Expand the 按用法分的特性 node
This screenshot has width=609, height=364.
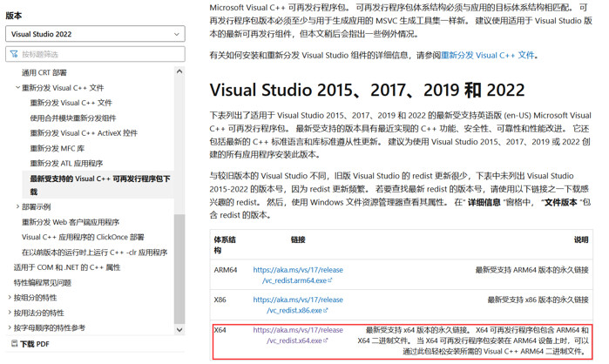coord(10,313)
